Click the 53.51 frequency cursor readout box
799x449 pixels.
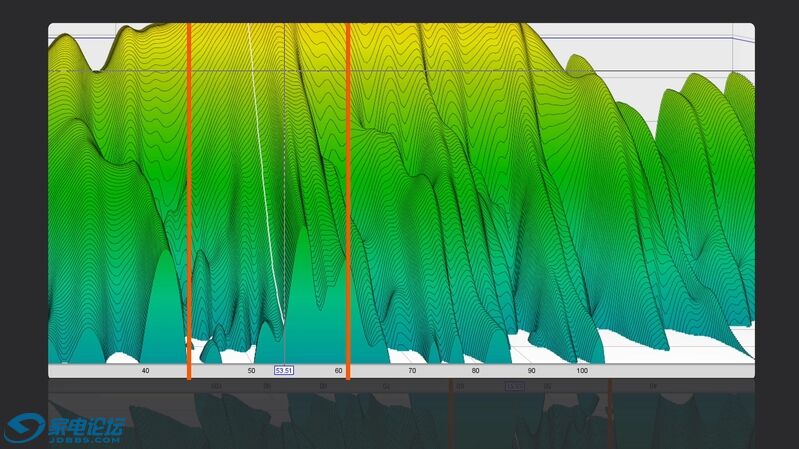click(284, 371)
